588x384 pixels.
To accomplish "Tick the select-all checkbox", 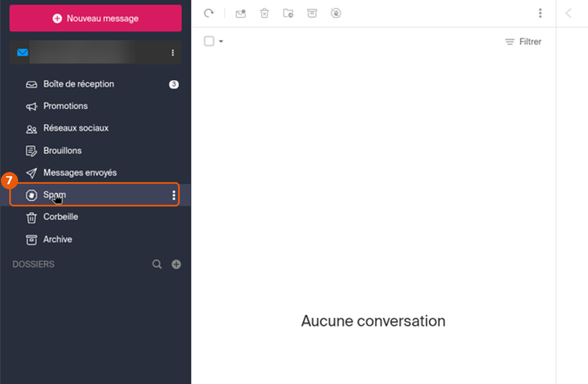I will coord(209,41).
